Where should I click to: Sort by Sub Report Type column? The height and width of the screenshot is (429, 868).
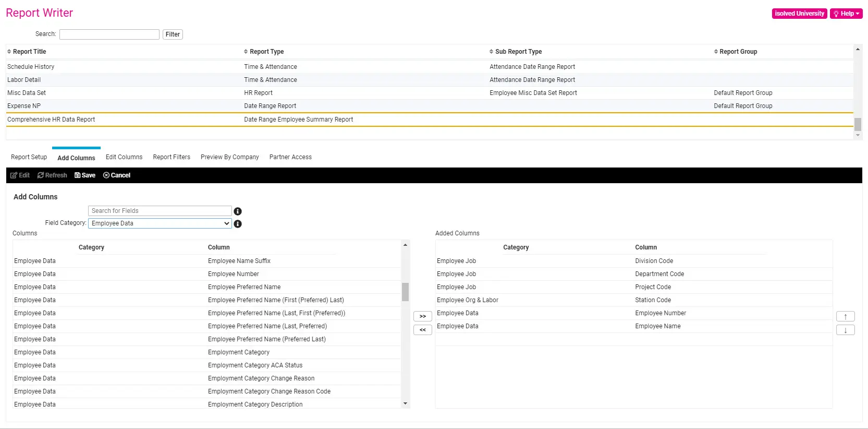tap(516, 52)
